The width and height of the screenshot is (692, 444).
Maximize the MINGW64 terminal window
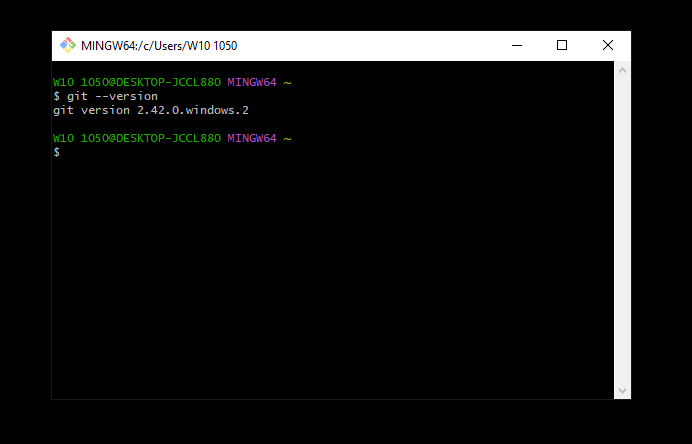point(562,45)
